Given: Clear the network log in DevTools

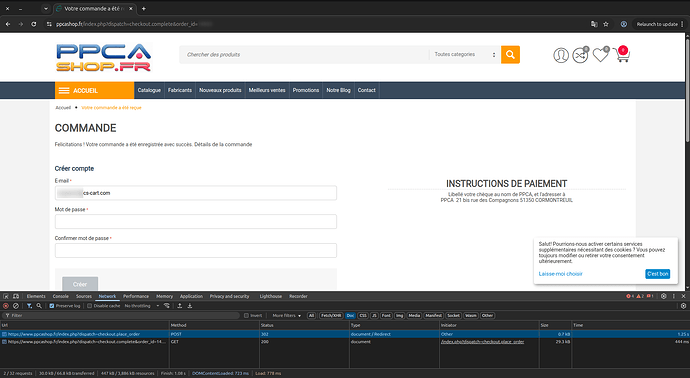Looking at the screenshot, I should point(16,306).
